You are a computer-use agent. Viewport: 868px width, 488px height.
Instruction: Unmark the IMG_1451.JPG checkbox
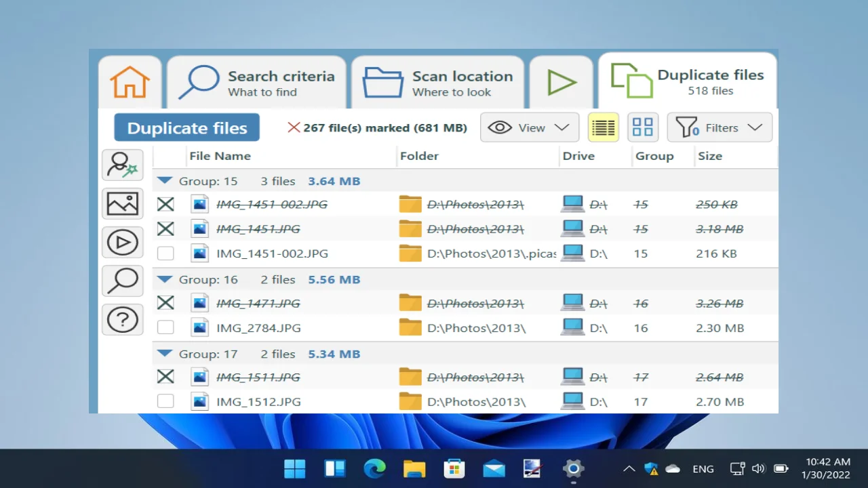point(165,228)
